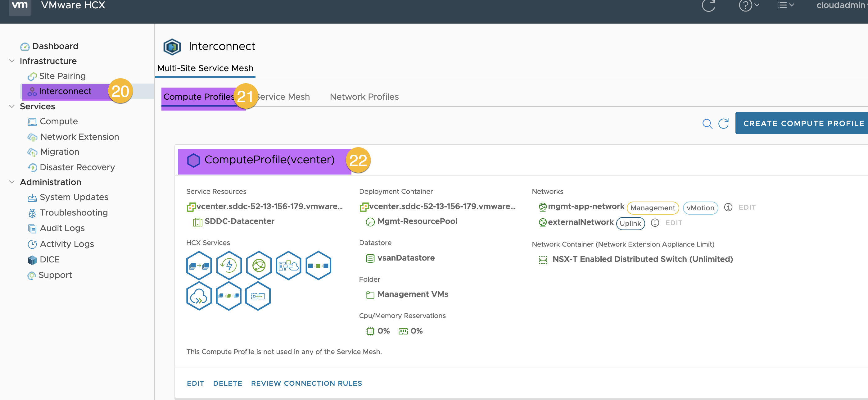Click the Network Extension globe service icon
Image resolution: width=868 pixels, height=400 pixels.
(259, 265)
